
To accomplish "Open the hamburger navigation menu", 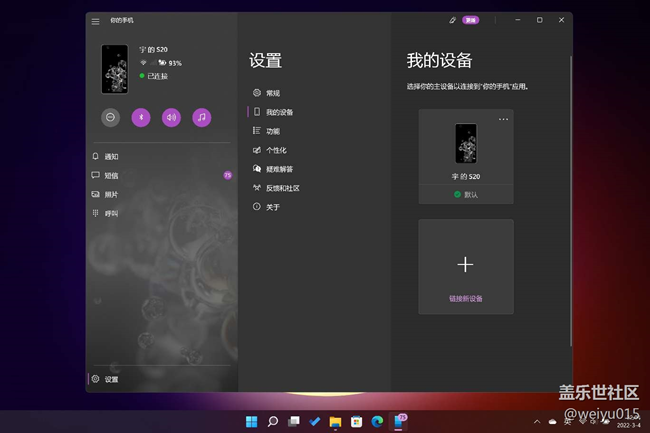I will (96, 20).
